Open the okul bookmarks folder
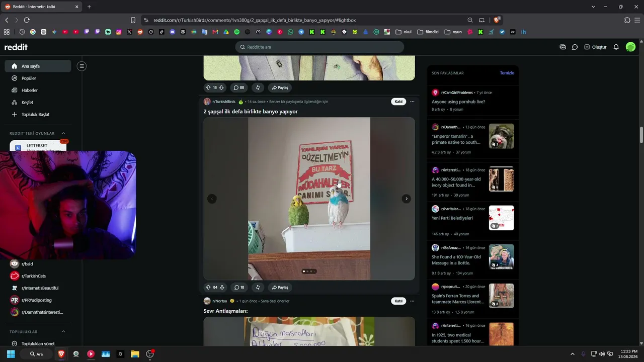Viewport: 644px width, 362px height. click(404, 32)
